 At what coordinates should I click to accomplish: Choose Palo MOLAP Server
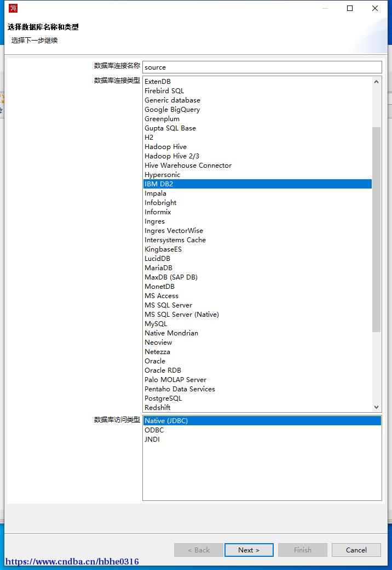[x=258, y=380]
